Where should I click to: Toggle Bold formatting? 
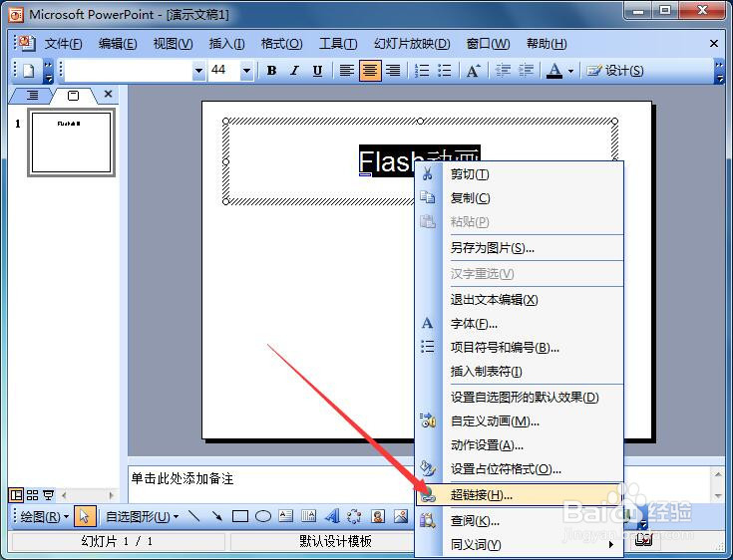click(271, 71)
